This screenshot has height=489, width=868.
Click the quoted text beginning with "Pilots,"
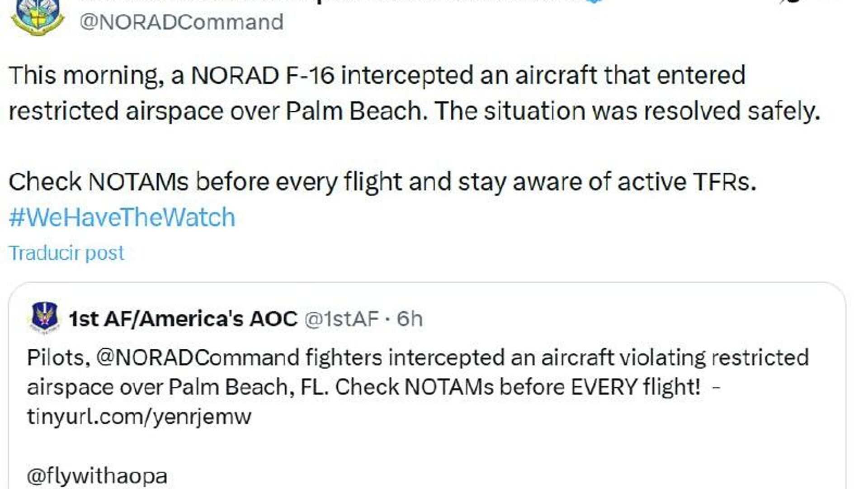(55, 357)
